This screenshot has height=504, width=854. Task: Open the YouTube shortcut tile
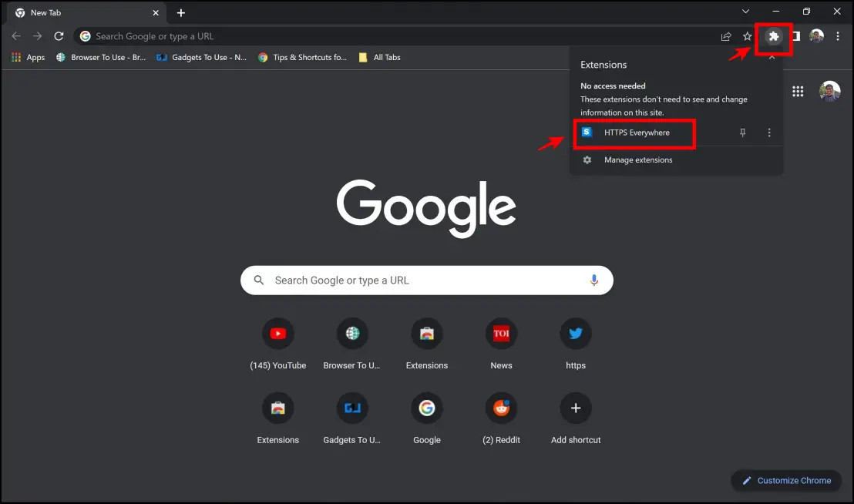277,344
